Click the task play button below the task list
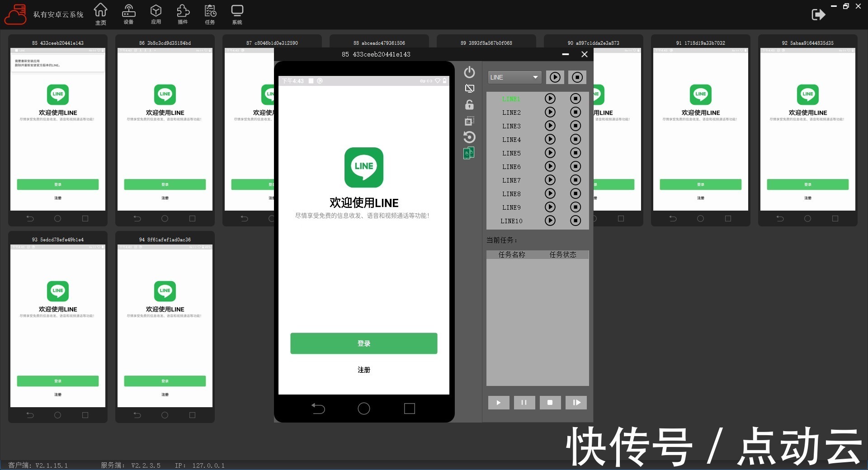Screen dimensions: 868x470 coord(499,403)
